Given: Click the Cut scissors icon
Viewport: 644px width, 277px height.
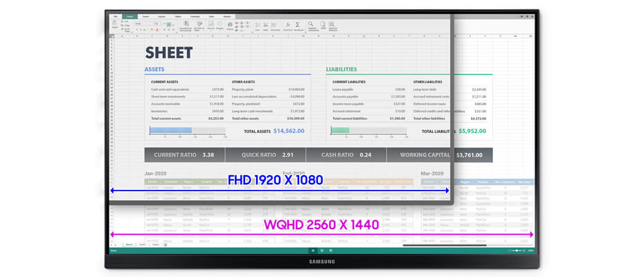Looking at the screenshot, I should [x=123, y=21].
